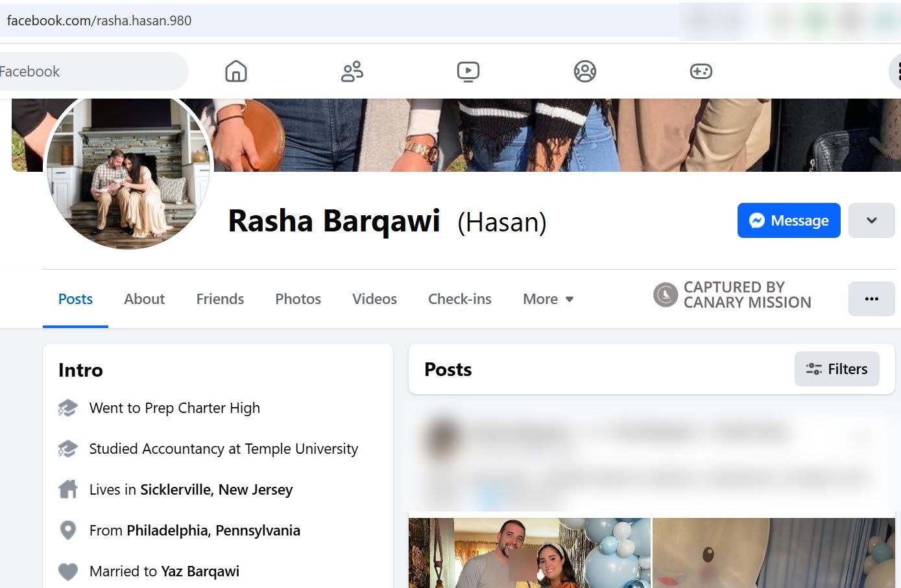Select the Photos tab
Screen dimensions: 901x588
point(298,299)
